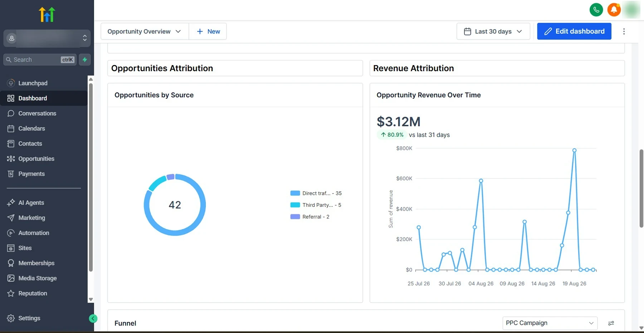Focus the sidebar Search field
This screenshot has width=644, height=333.
pos(40,60)
